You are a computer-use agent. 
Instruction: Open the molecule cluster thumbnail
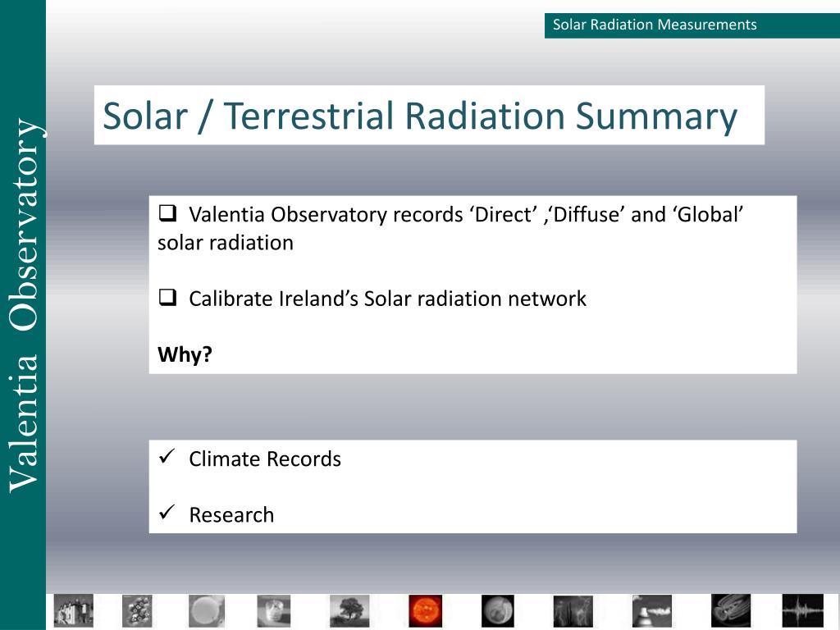(137, 610)
